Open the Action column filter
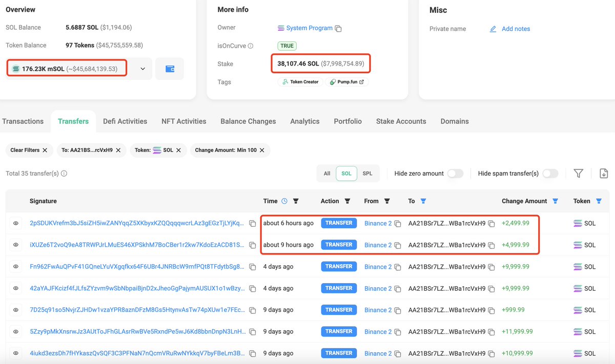Screen dimensions: 615x364 pyautogui.click(x=347, y=201)
